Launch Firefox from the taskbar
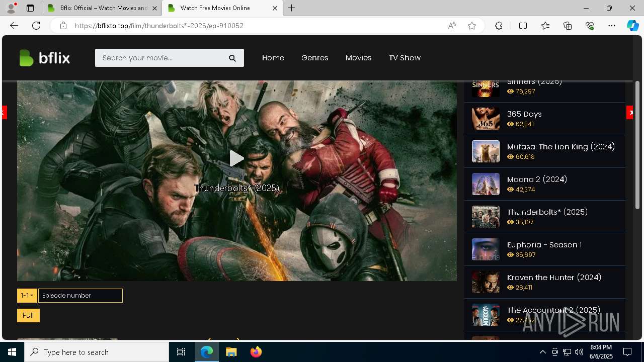Image resolution: width=644 pixels, height=362 pixels. (x=256, y=352)
